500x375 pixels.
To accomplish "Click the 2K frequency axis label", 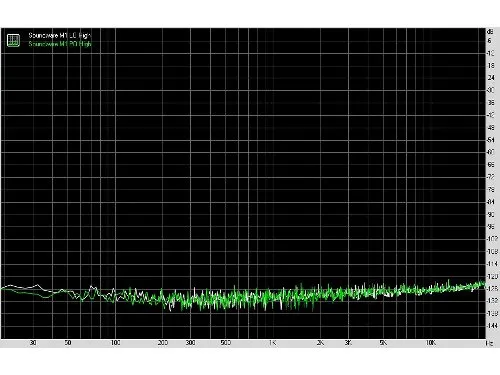I will coord(320,343).
